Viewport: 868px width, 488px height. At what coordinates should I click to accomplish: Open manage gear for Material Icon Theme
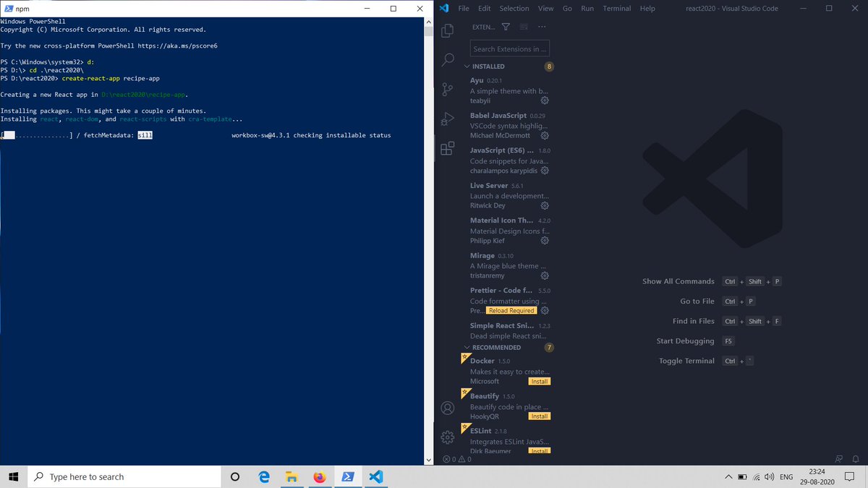pyautogui.click(x=545, y=241)
